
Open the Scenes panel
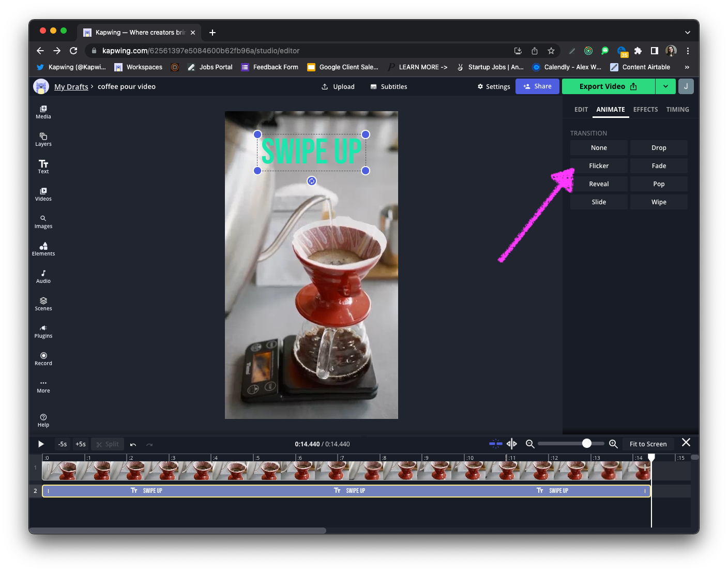[x=43, y=304]
